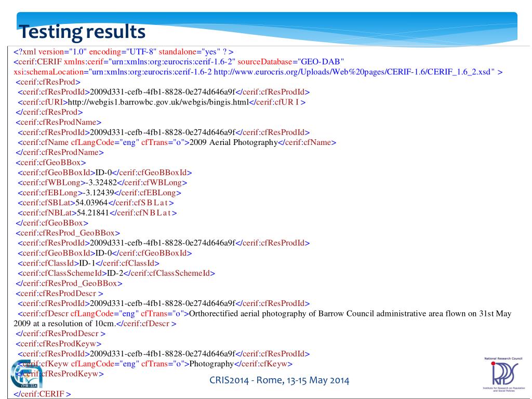532x399 pixels.
Task: Open the eurocris.org CERIF_1.6_2.xsd URL
Action: 352,72
